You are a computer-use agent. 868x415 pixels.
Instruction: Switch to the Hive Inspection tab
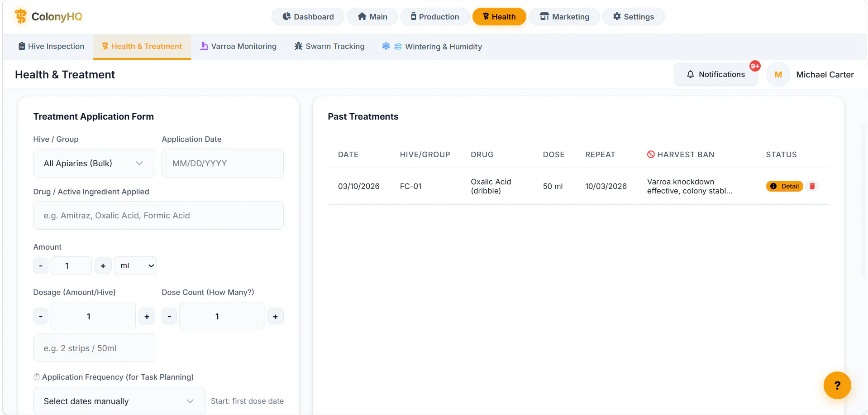tap(51, 46)
